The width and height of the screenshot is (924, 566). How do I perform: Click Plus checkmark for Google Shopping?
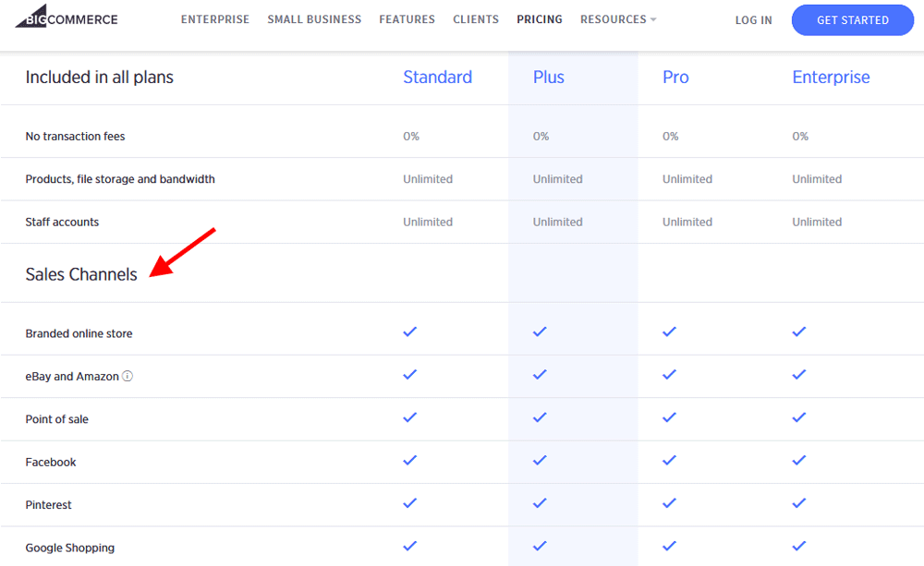tap(540, 546)
